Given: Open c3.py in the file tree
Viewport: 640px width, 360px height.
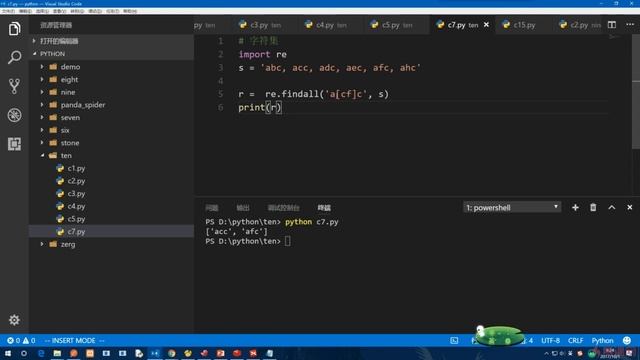Looking at the screenshot, I should tap(111, 193).
